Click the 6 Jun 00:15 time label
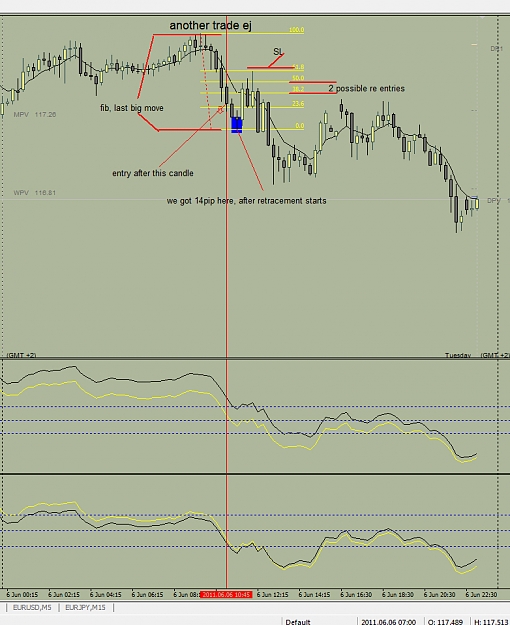The width and height of the screenshot is (510, 625). [22, 595]
